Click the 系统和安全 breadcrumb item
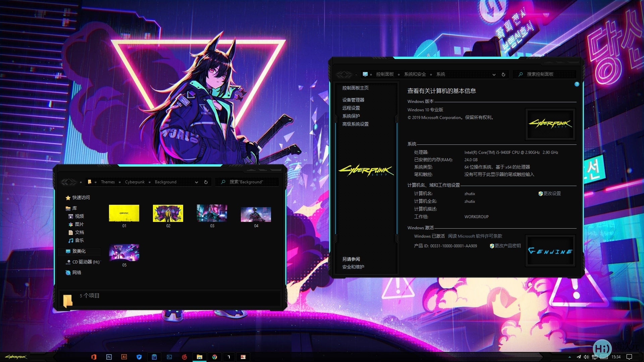Image resolution: width=644 pixels, height=362 pixels. tap(415, 74)
